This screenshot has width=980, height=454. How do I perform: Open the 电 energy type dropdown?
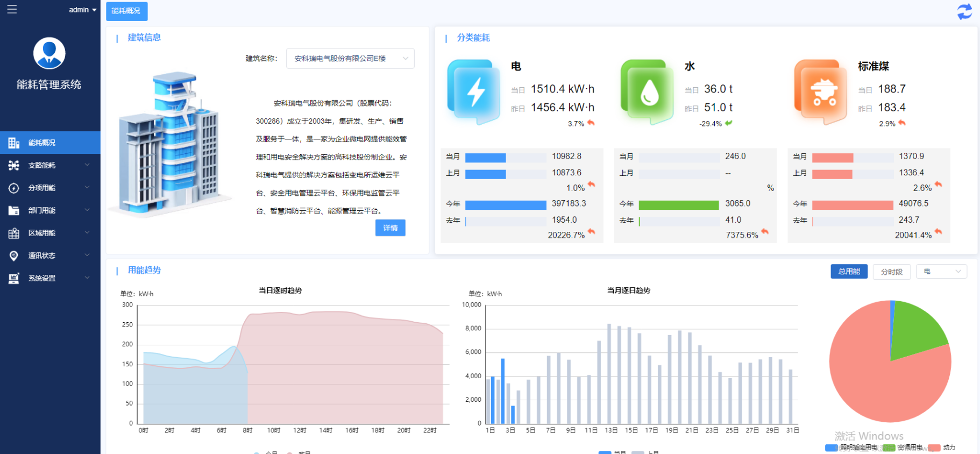(x=942, y=272)
